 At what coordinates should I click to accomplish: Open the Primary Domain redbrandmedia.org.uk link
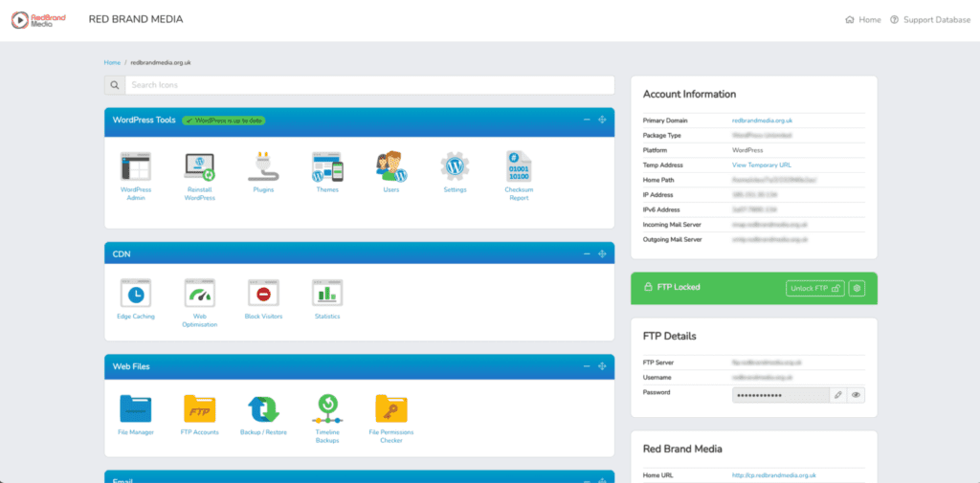point(762,121)
